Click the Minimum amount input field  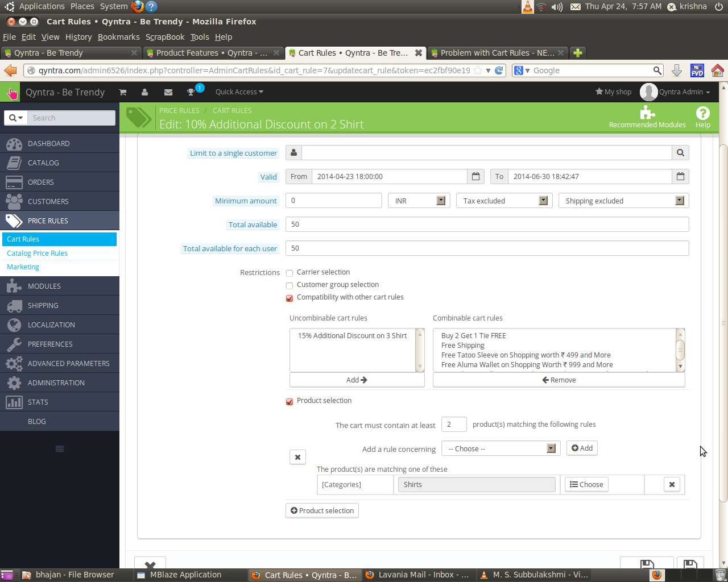(x=334, y=201)
